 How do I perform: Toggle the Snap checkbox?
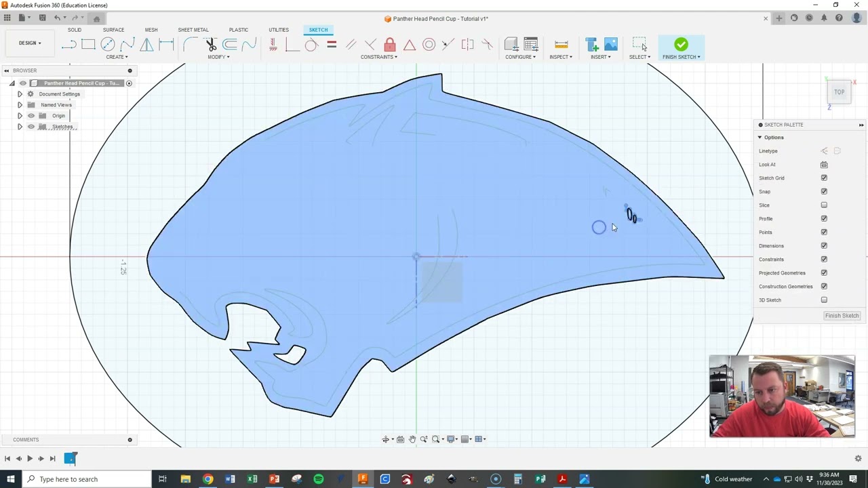[x=824, y=192]
